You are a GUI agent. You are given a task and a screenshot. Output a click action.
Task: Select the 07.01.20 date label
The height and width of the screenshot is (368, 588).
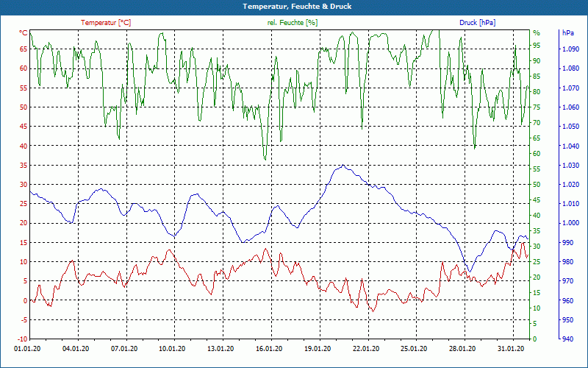pyautogui.click(x=124, y=349)
